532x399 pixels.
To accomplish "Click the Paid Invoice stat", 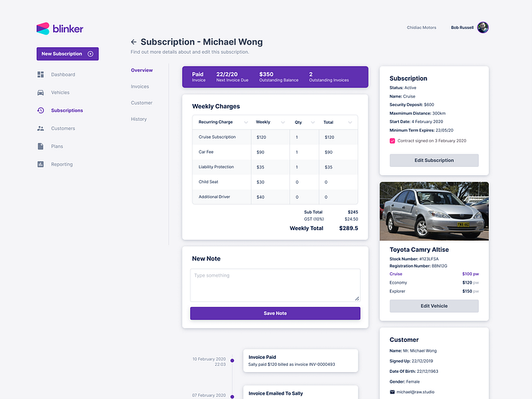I will point(199,77).
